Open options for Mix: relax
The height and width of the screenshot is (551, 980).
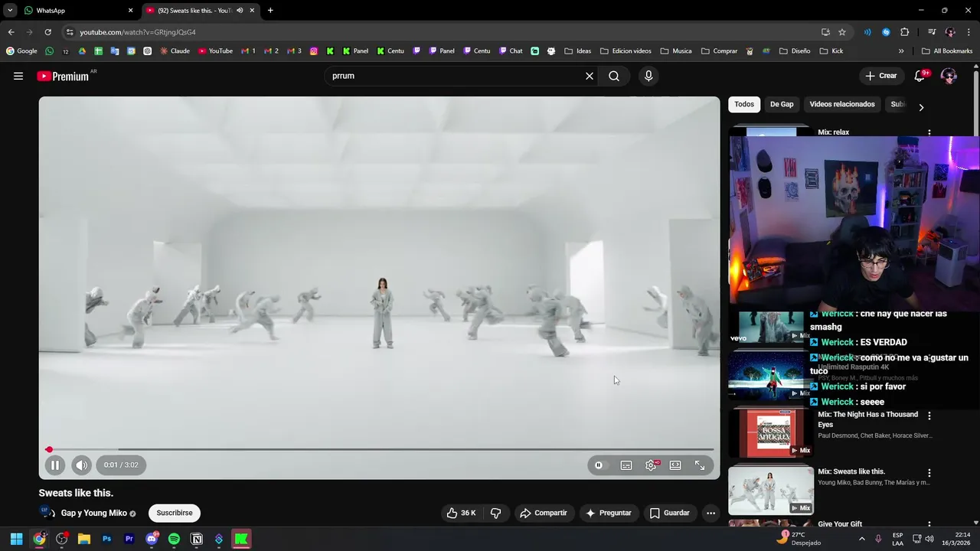(929, 132)
